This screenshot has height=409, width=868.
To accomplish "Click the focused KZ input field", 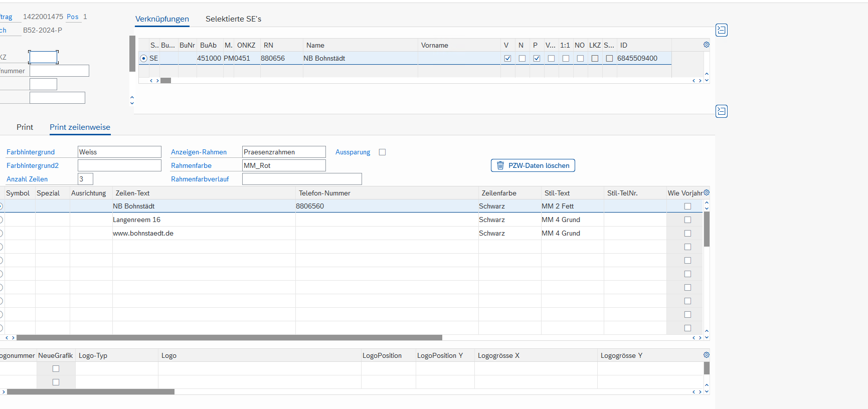I will pyautogui.click(x=43, y=57).
